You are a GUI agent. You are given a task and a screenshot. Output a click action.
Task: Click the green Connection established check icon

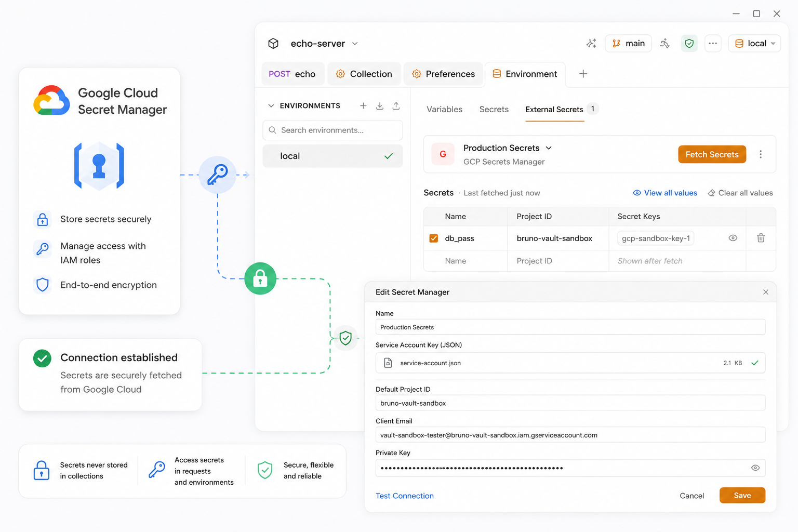click(42, 358)
